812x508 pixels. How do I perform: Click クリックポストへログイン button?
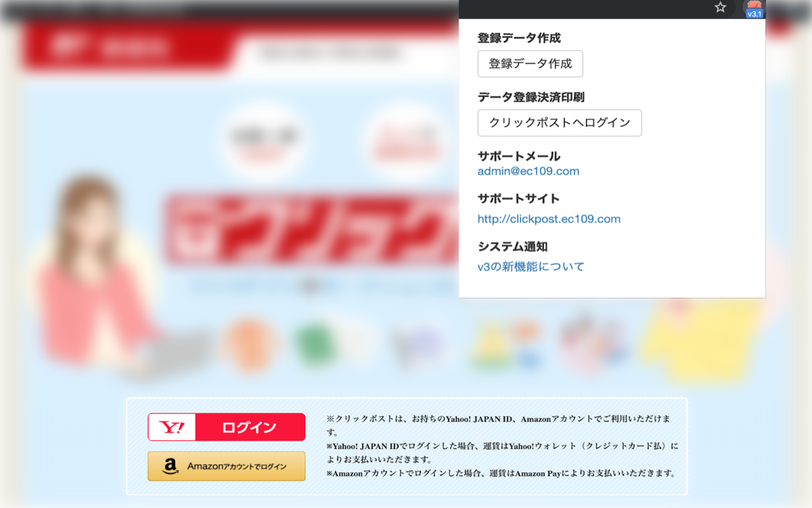[x=560, y=123]
